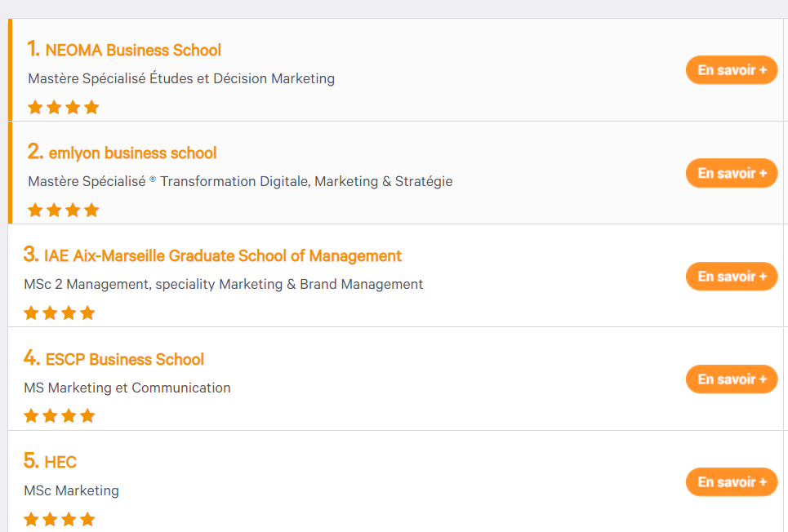Click En savoir + for HEC
The image size is (788, 532).
click(732, 482)
